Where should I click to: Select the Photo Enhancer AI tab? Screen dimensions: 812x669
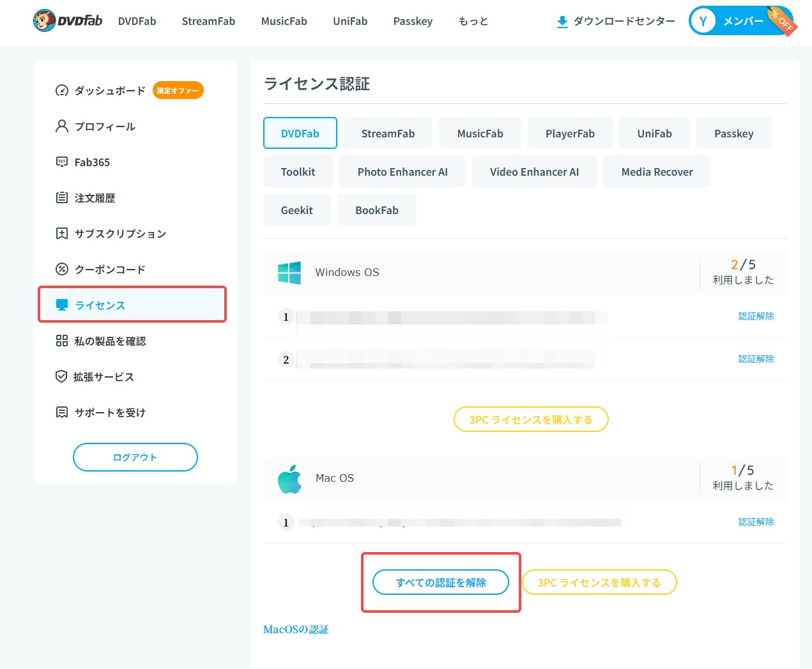click(402, 171)
